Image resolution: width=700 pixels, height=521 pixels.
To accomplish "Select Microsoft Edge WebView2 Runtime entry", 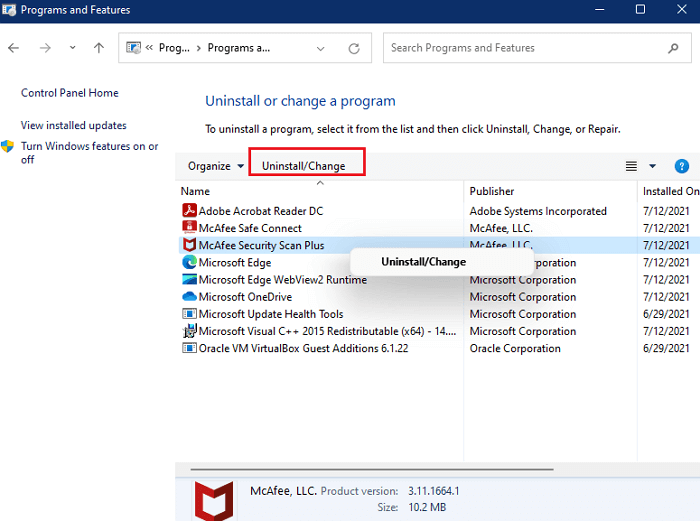I will tap(283, 279).
